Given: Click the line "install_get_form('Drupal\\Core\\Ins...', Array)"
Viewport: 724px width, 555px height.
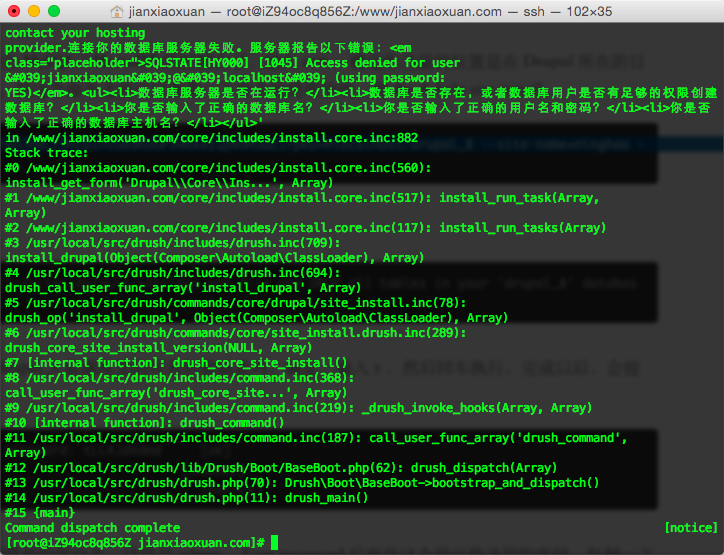Looking at the screenshot, I should click(x=169, y=183).
